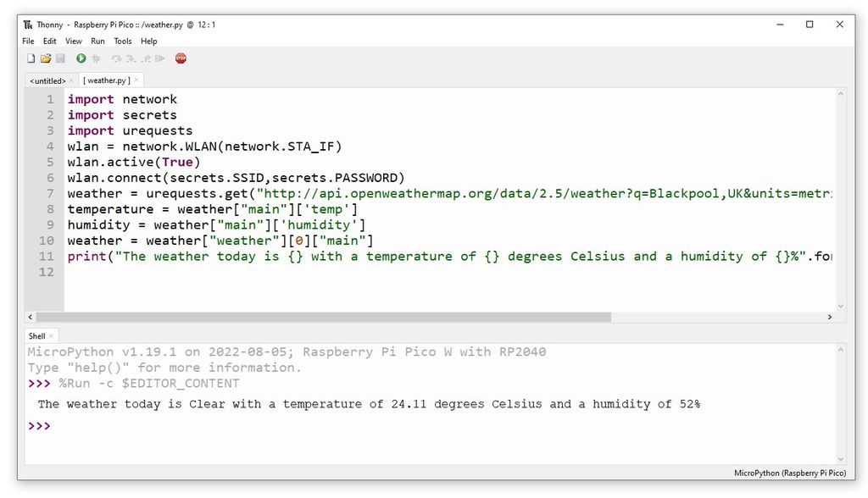
Task: Click the Shell tab label
Action: point(37,335)
